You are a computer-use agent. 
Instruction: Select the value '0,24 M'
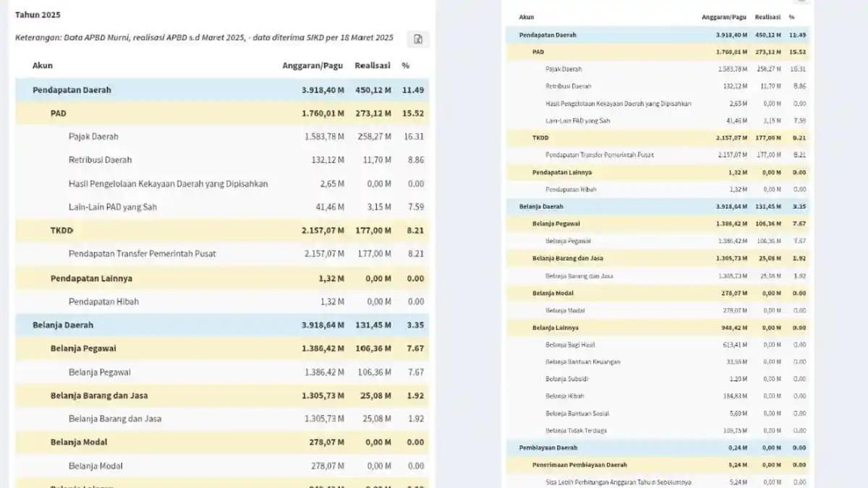click(x=738, y=448)
